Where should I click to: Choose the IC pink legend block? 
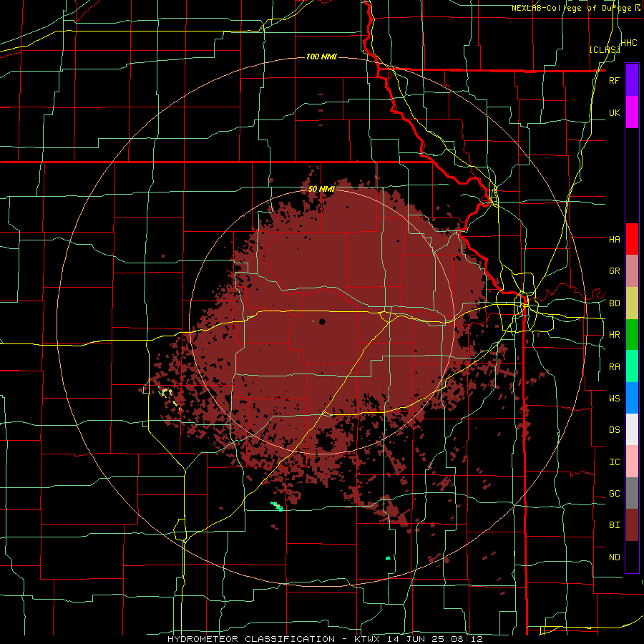click(632, 462)
